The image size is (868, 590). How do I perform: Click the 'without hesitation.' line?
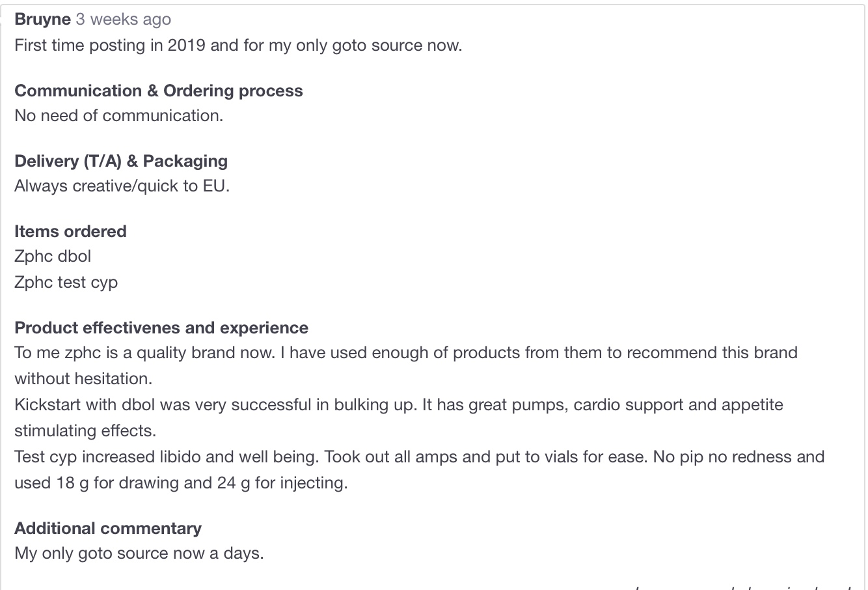click(83, 378)
